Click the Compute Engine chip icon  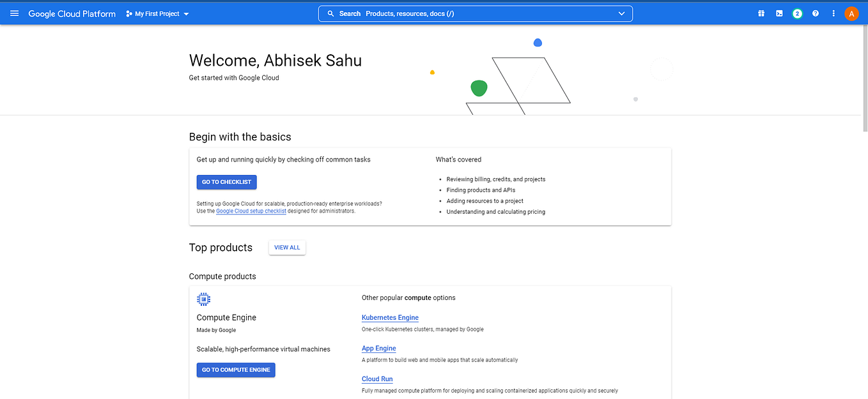203,299
